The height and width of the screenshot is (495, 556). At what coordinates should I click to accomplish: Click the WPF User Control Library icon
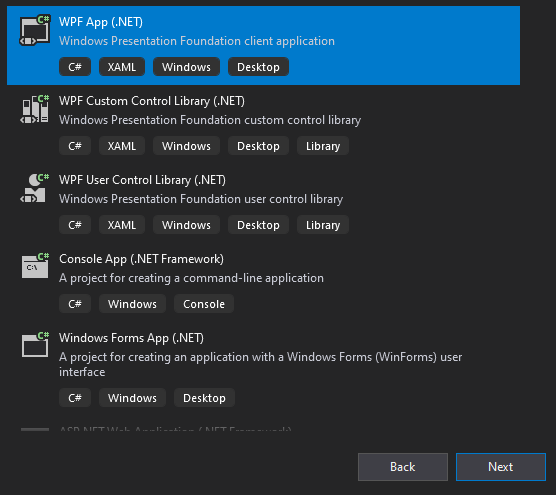click(35, 188)
